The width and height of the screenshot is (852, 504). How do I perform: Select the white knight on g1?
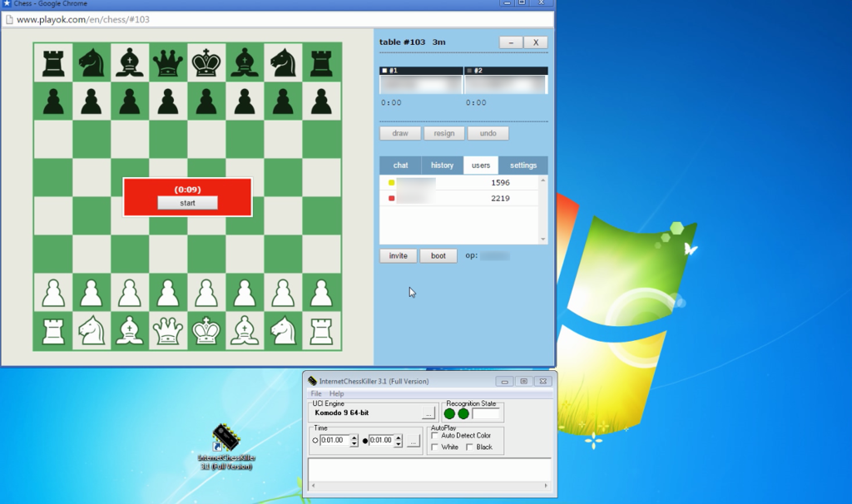click(x=283, y=331)
